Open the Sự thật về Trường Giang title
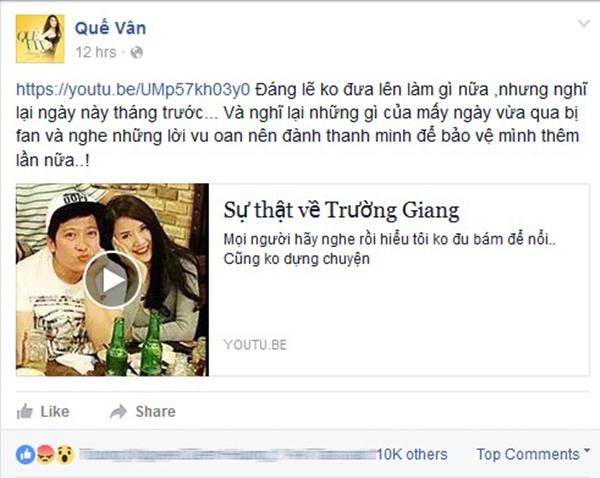 tap(341, 210)
